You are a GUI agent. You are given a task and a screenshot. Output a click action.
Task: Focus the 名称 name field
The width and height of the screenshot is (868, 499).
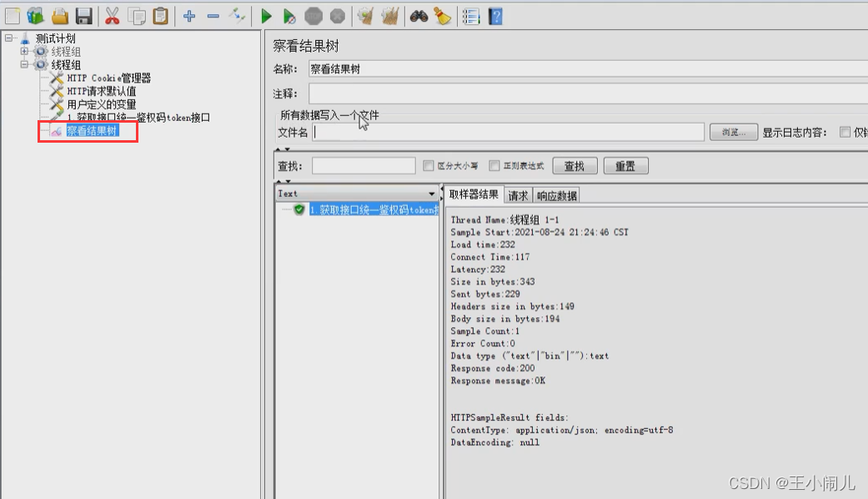(x=588, y=69)
